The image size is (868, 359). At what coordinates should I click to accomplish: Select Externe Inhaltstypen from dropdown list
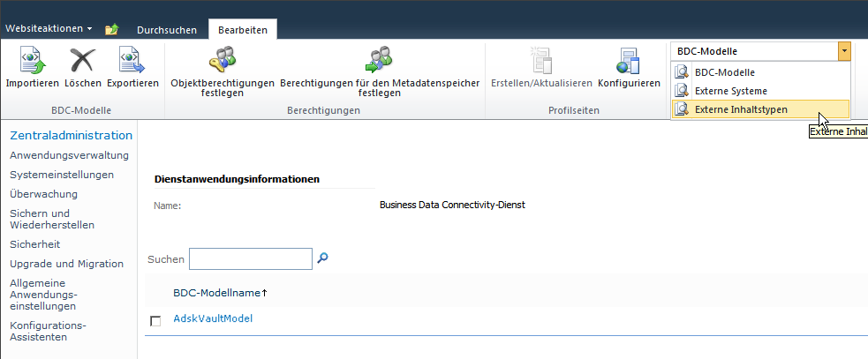741,109
